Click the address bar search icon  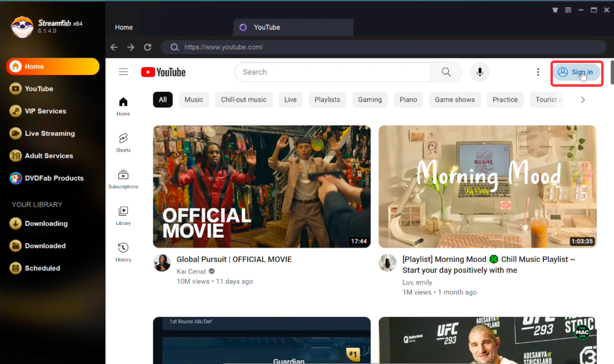174,47
